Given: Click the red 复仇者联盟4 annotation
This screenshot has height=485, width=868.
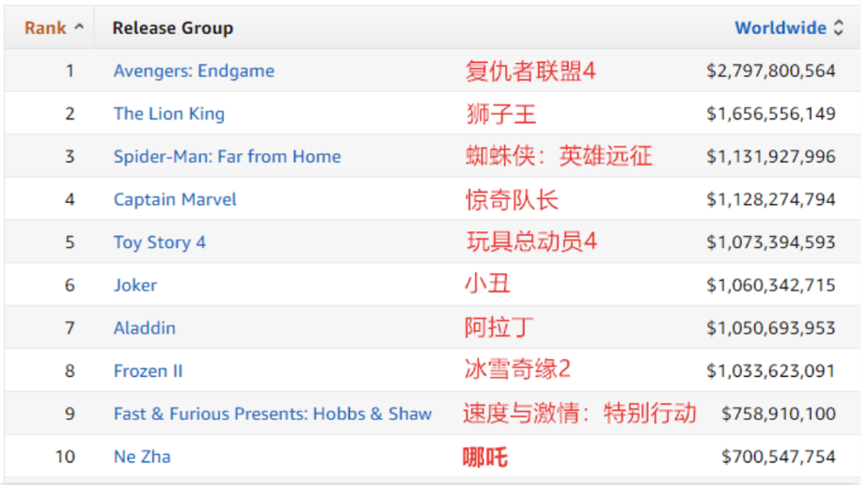Looking at the screenshot, I should click(x=530, y=71).
